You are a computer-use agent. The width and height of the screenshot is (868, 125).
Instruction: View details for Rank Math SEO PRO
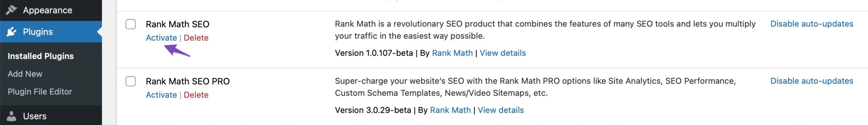coord(501,110)
